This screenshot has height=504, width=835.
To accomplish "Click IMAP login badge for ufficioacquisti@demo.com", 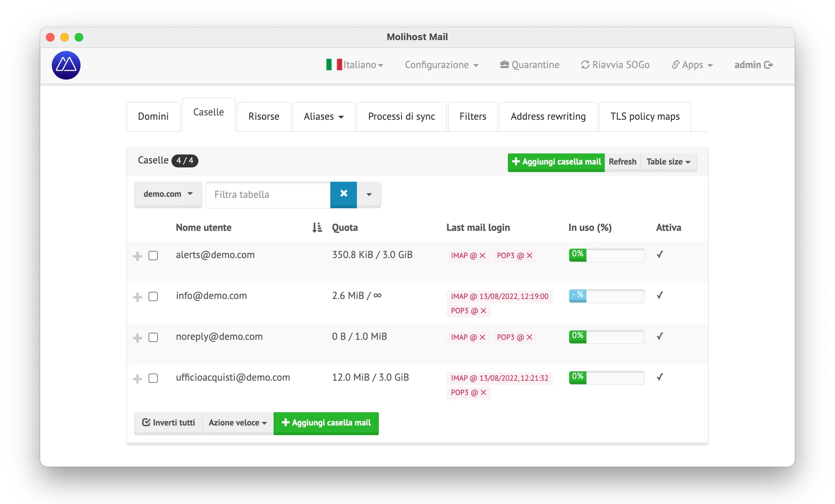I will click(x=500, y=378).
